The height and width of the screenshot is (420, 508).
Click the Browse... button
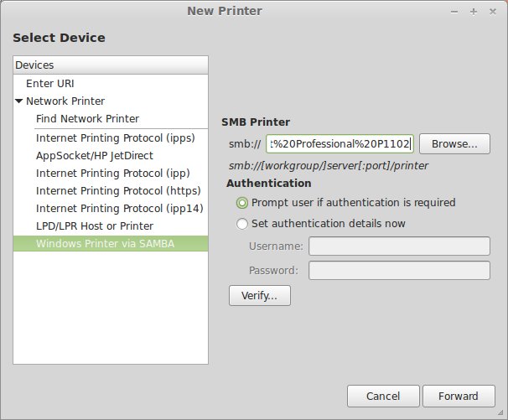coord(454,144)
